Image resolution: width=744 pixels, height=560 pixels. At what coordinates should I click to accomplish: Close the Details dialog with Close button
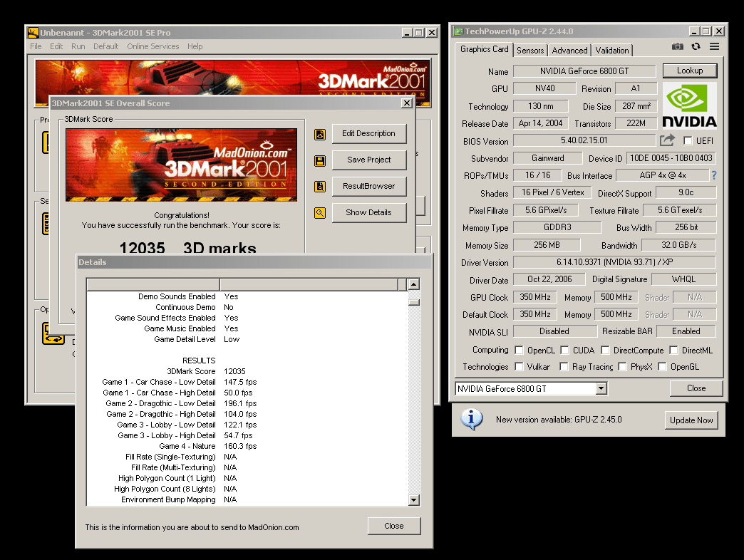pyautogui.click(x=394, y=526)
